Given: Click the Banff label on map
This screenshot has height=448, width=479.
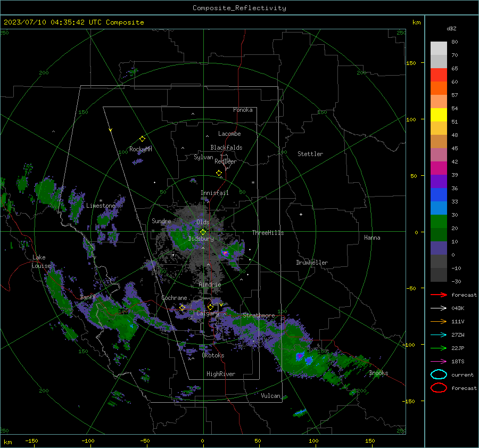Looking at the screenshot, I should coord(88,297).
